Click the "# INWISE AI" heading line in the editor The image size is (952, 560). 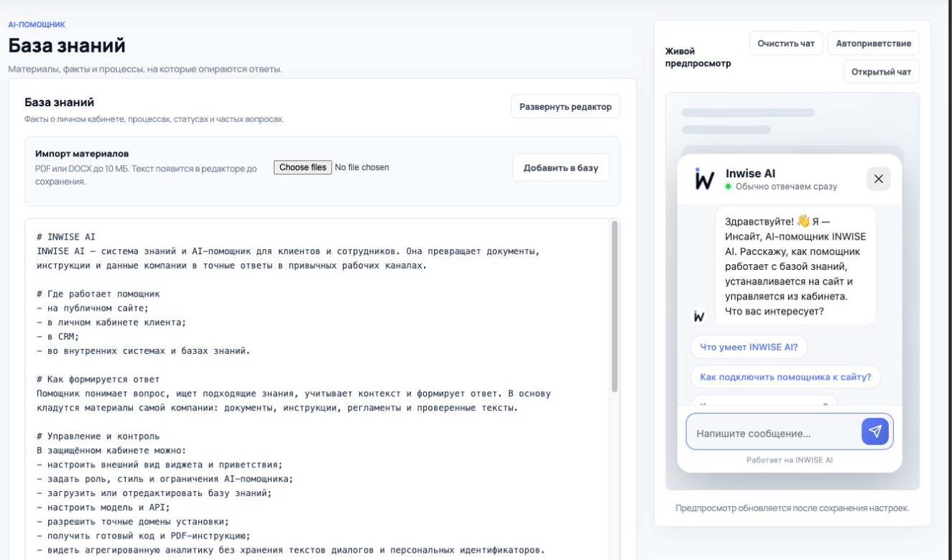[x=66, y=237]
